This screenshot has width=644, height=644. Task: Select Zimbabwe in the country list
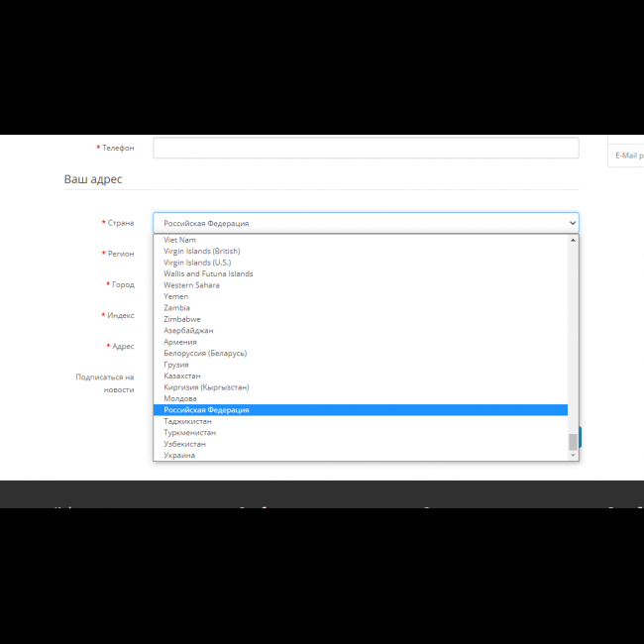point(182,319)
